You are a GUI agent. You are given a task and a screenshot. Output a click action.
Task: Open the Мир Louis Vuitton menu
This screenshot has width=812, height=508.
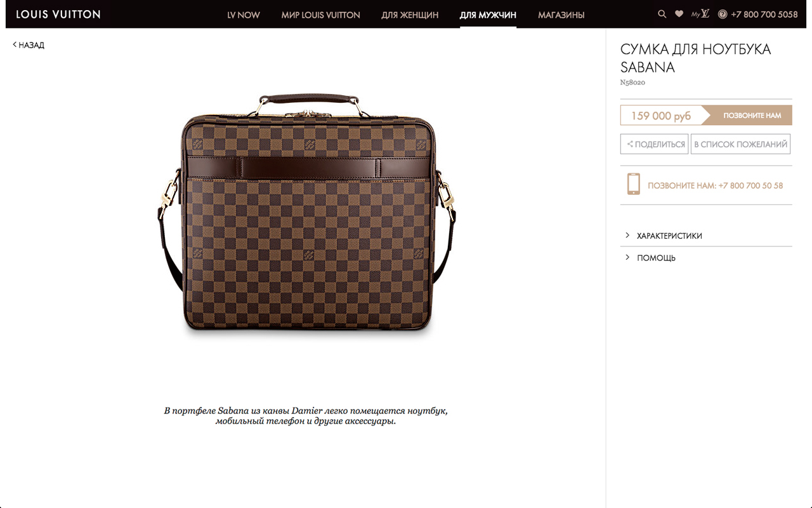click(320, 15)
